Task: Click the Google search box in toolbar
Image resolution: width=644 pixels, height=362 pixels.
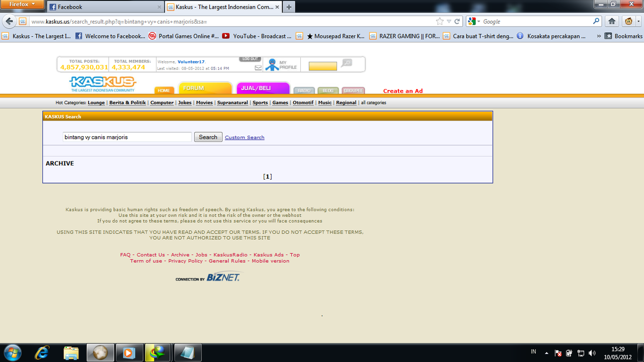Action: (537, 22)
